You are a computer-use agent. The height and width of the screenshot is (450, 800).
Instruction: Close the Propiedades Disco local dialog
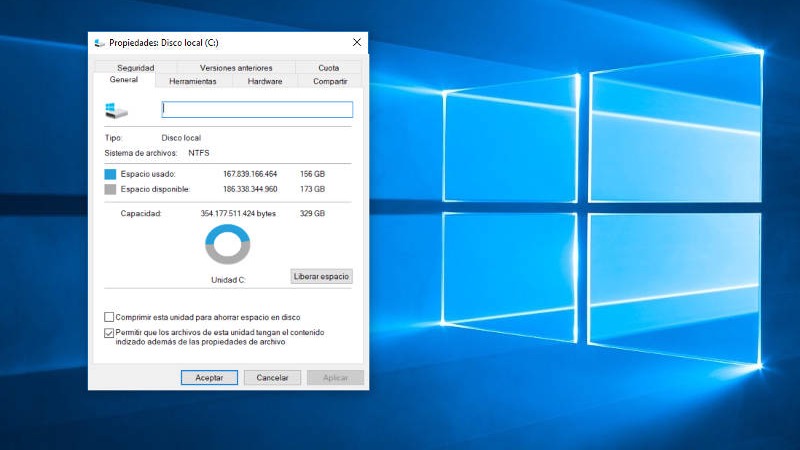pos(357,42)
